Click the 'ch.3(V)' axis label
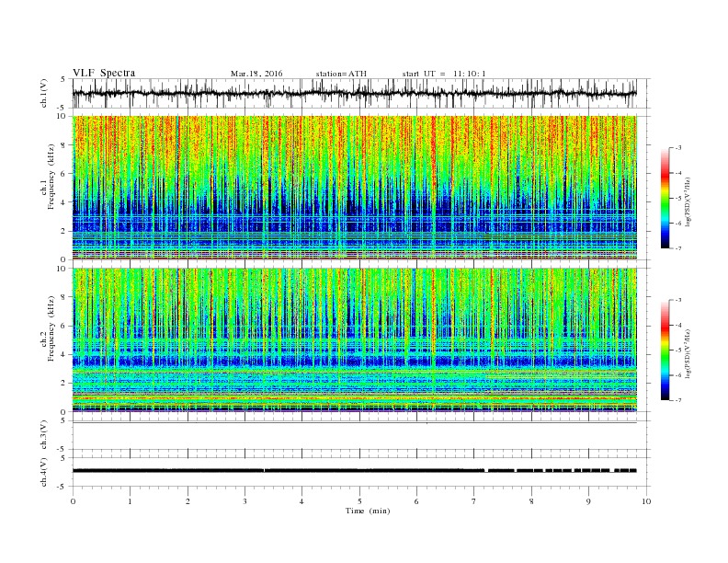 (44, 434)
